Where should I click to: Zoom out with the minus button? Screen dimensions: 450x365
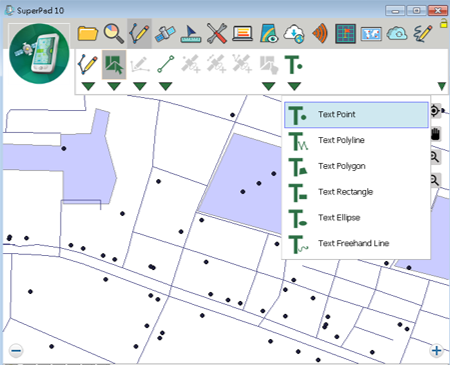point(16,351)
